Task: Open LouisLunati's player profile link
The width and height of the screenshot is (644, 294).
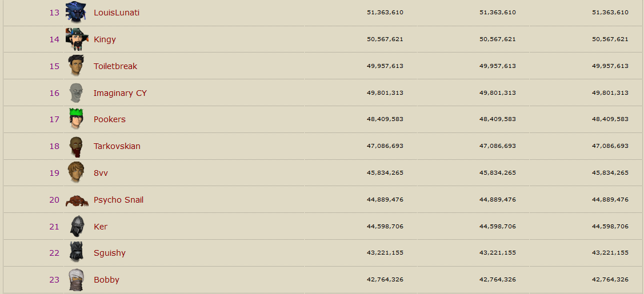Action: point(117,13)
